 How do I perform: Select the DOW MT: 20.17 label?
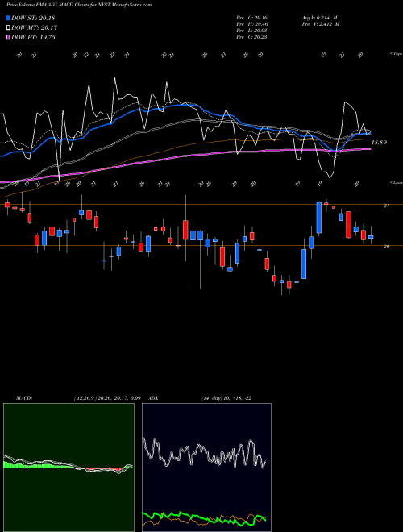(34, 28)
